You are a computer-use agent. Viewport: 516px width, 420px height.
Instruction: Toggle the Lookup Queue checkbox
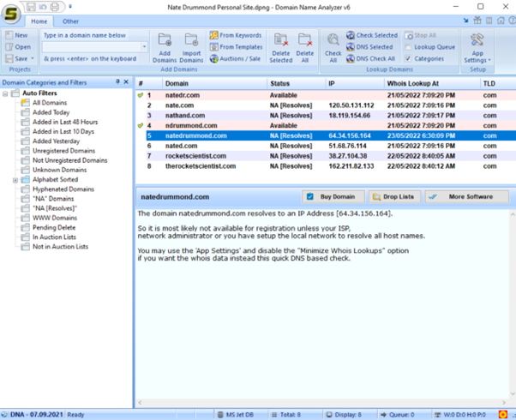pyautogui.click(x=408, y=47)
